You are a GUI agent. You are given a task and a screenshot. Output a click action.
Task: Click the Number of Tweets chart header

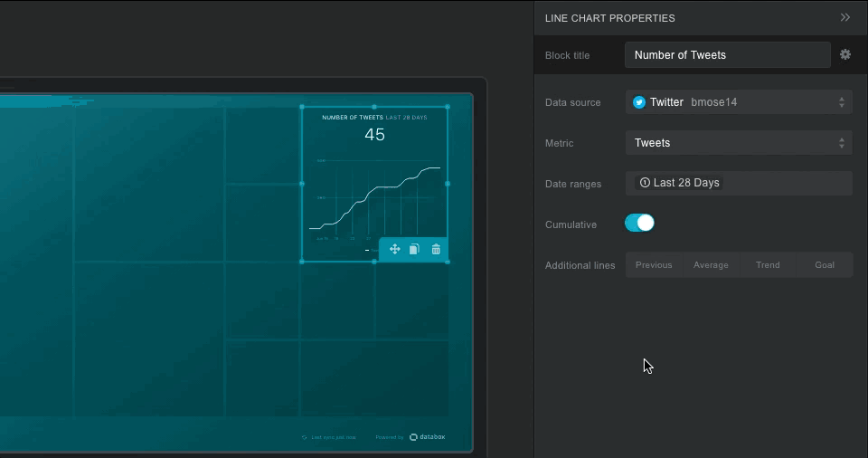353,118
